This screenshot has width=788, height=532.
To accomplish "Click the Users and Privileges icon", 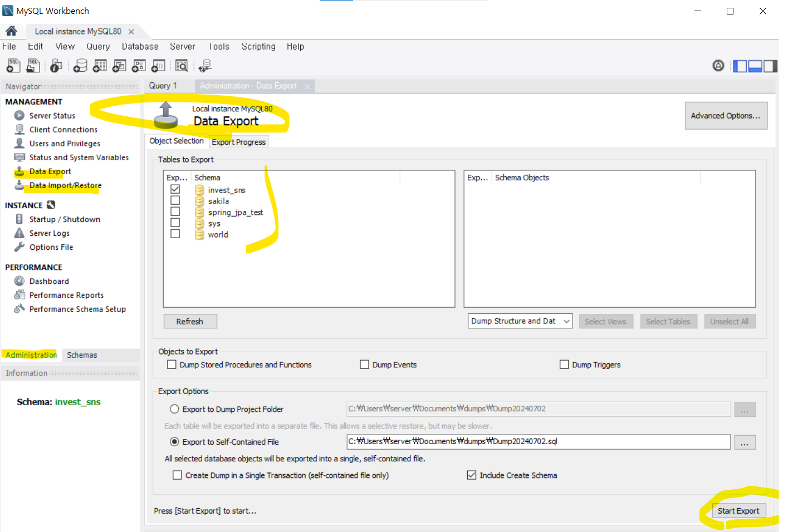I will tap(19, 143).
